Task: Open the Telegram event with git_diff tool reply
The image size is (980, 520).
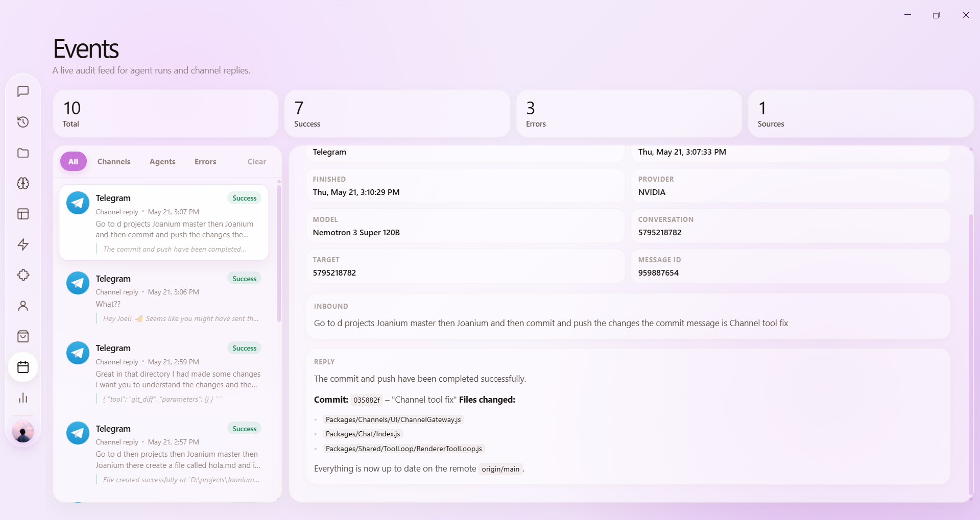Action: pyautogui.click(x=164, y=373)
